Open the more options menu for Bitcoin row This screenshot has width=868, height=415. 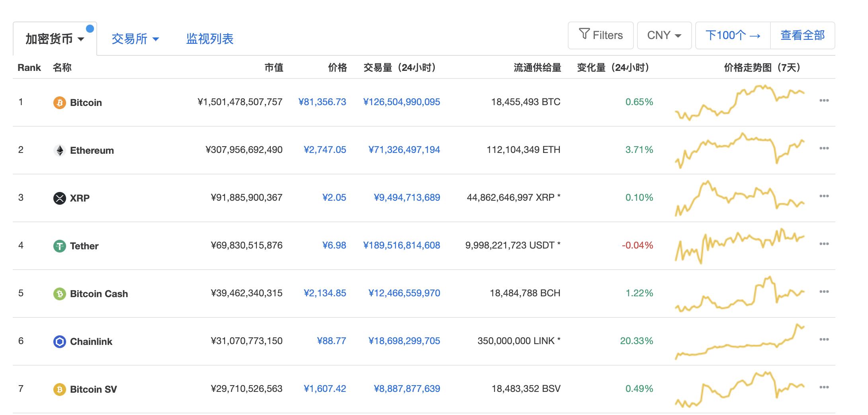coord(824,101)
